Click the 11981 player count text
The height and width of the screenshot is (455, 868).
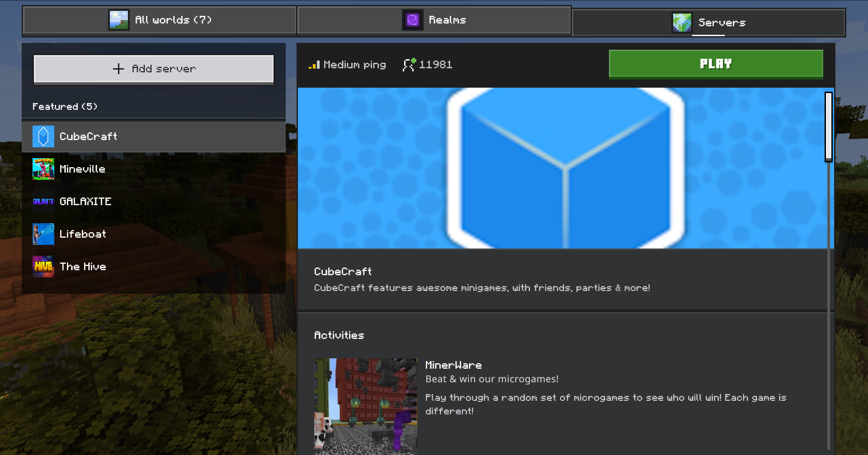pyautogui.click(x=436, y=65)
